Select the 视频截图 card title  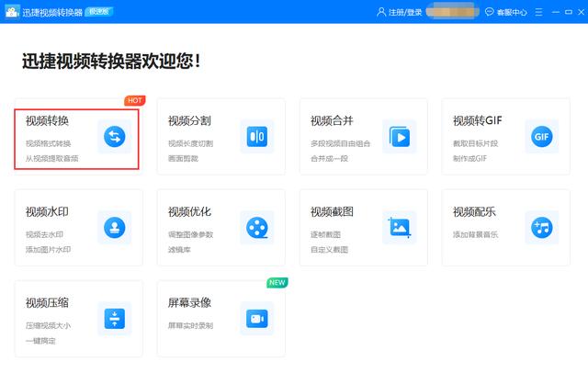pyautogui.click(x=333, y=212)
